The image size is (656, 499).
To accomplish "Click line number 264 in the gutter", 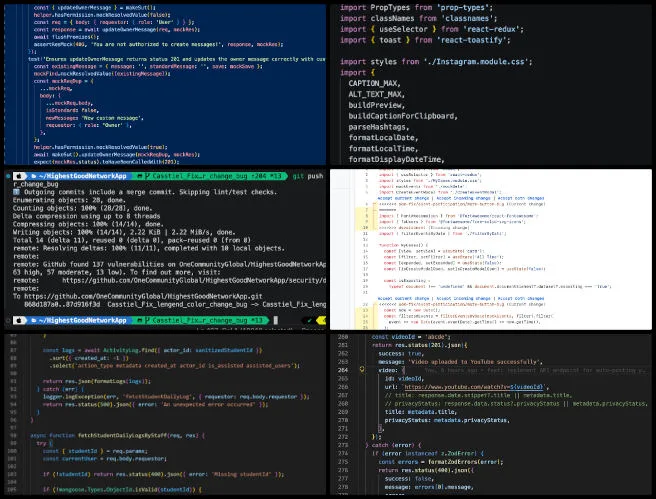I will coord(343,370).
